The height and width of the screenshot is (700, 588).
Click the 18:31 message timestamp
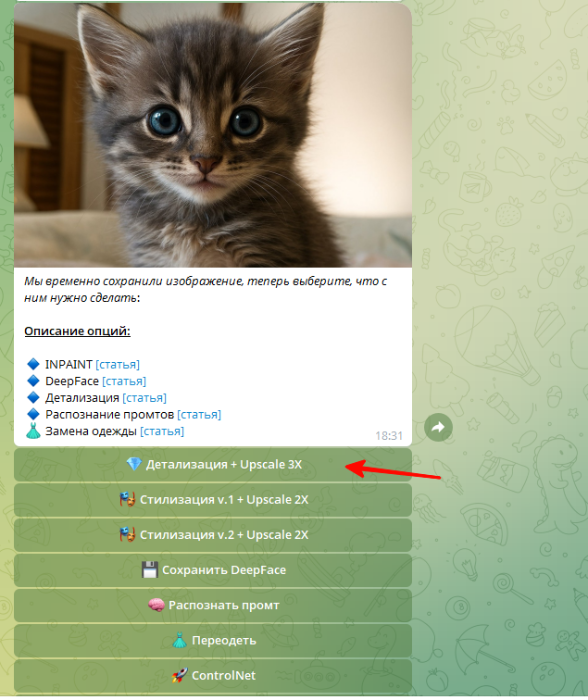389,436
